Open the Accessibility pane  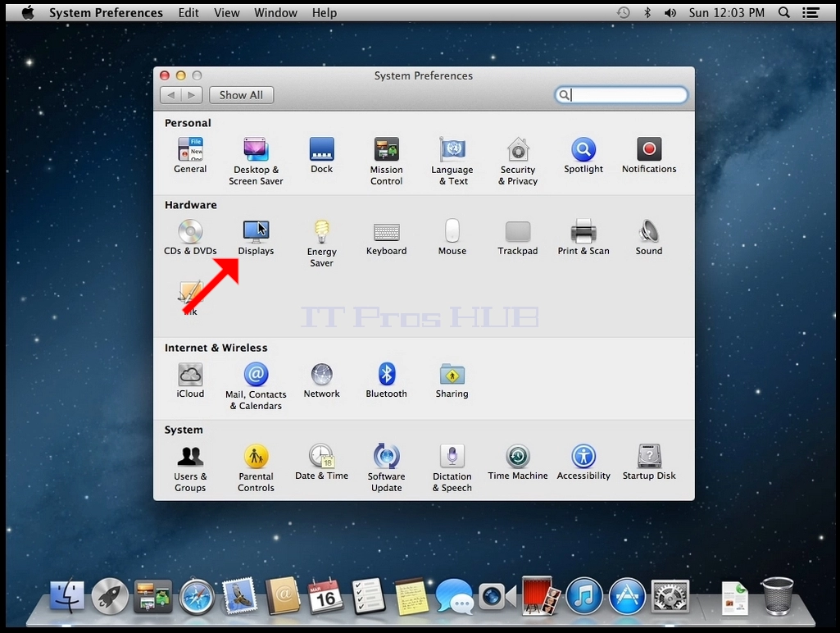click(x=583, y=462)
